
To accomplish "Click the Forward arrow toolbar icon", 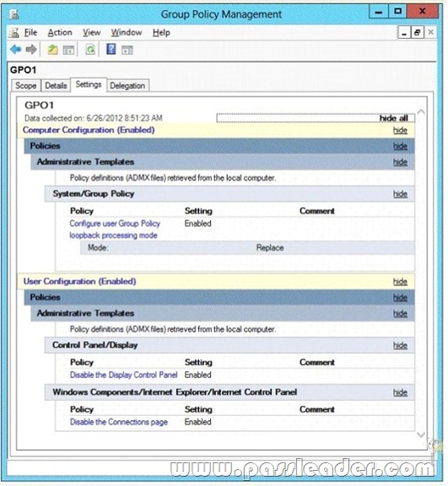I will [31, 49].
